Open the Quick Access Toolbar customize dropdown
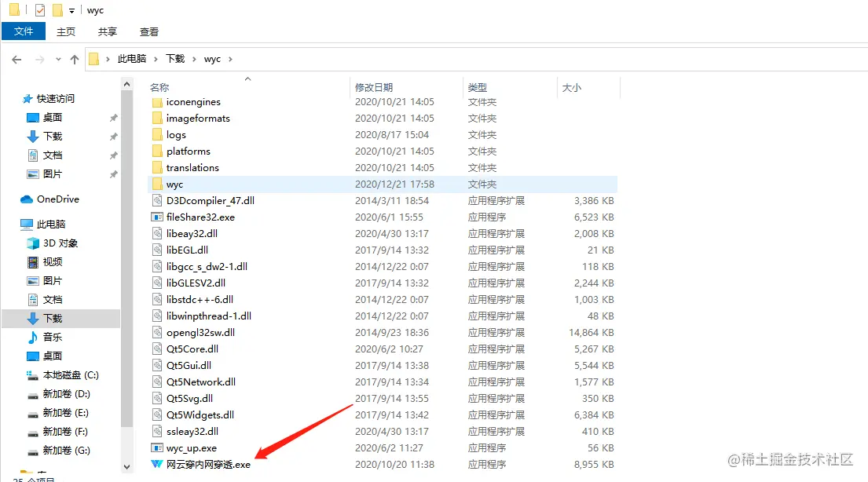 (71, 9)
